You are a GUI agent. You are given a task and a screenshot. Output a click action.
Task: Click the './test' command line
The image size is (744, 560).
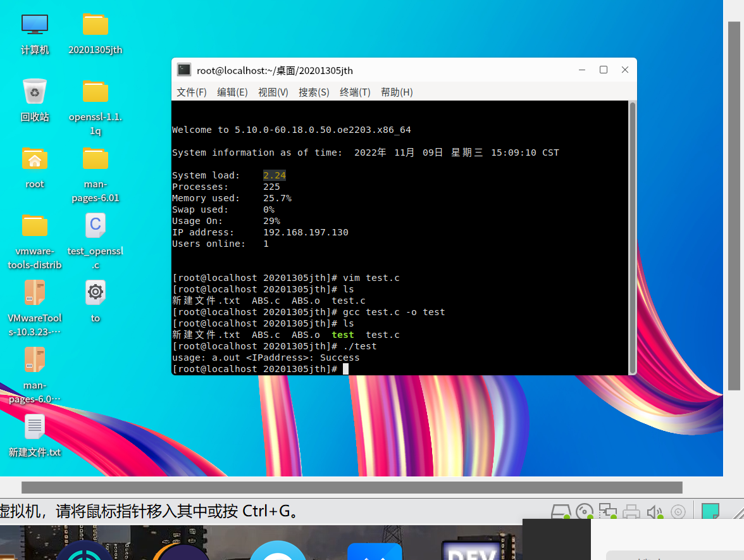(x=359, y=346)
